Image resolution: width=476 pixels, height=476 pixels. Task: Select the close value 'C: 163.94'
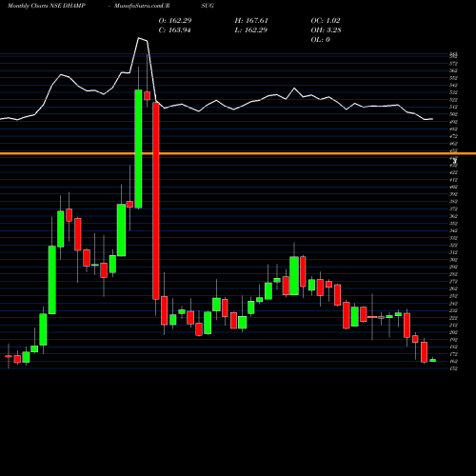[x=174, y=30]
